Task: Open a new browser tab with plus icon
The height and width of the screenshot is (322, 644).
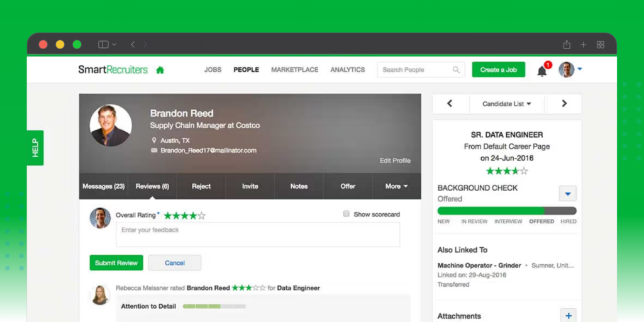Action: pyautogui.click(x=583, y=45)
